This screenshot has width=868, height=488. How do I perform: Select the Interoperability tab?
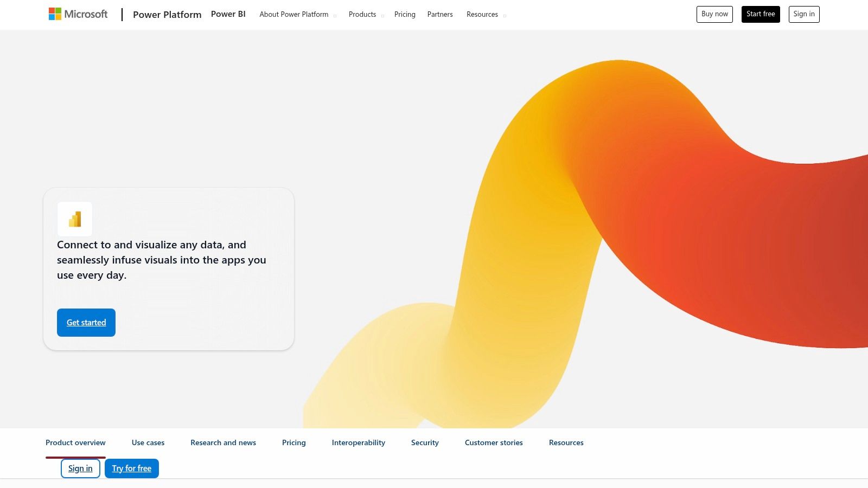(x=358, y=442)
